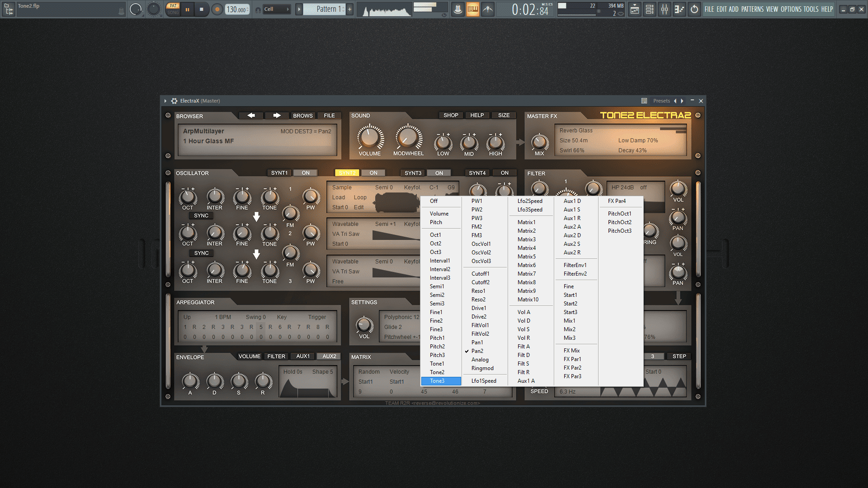This screenshot has width=868, height=488.
Task: Open the Cell snap dropdown
Action: (276, 9)
